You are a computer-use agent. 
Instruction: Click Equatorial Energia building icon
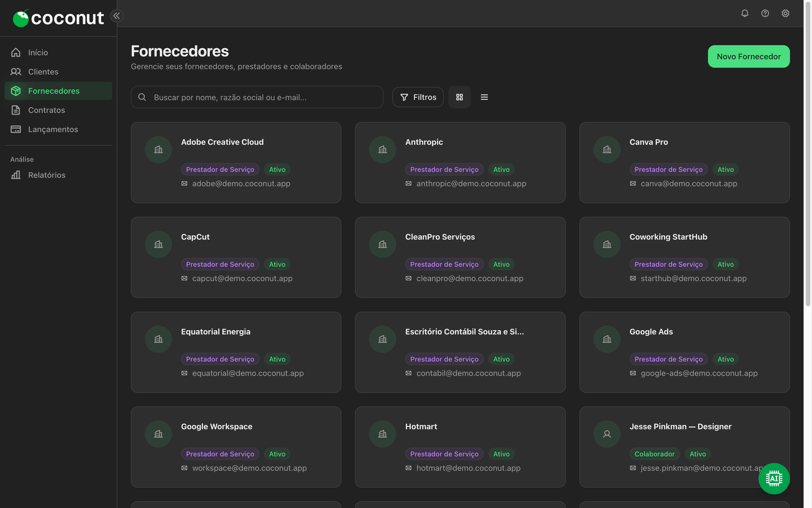[158, 339]
